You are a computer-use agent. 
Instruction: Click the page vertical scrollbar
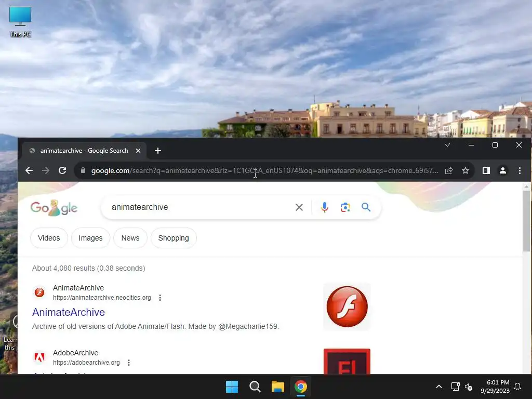pyautogui.click(x=526, y=220)
